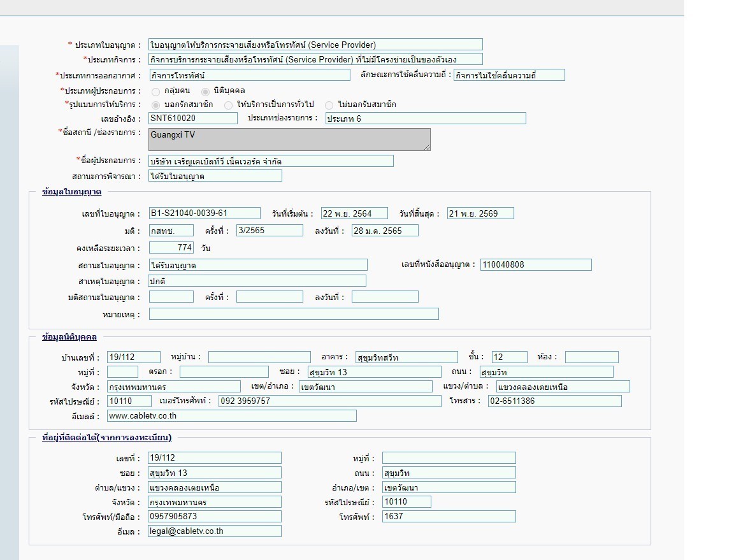The width and height of the screenshot is (734, 560).
Task: Click the Guangxi TV station name textarea
Action: click(x=289, y=140)
